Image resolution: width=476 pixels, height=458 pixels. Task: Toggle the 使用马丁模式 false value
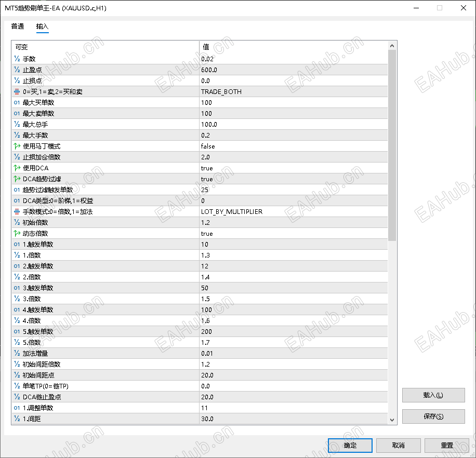[293, 146]
